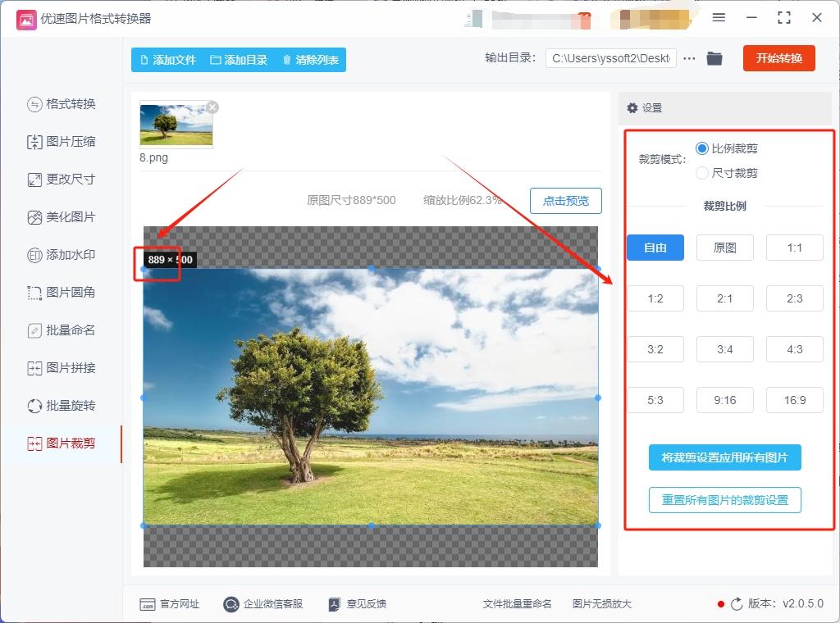Choose the 2:1 crop ratio

coord(725,298)
